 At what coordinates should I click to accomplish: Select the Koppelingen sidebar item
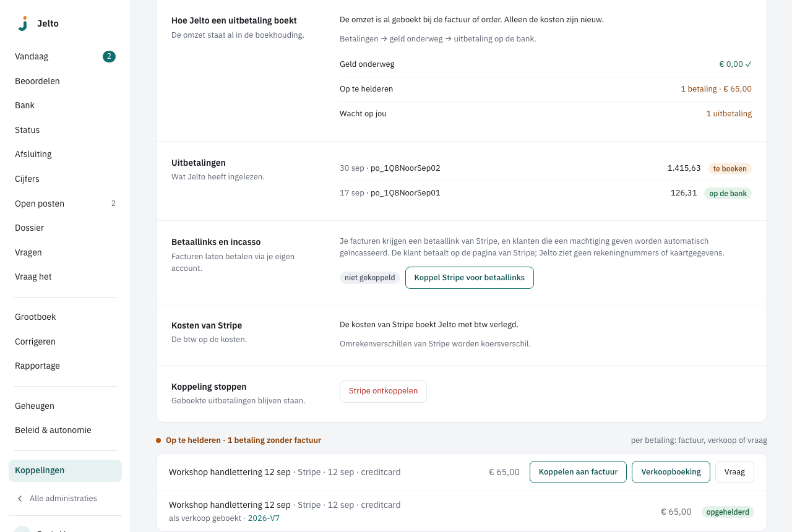click(x=65, y=470)
